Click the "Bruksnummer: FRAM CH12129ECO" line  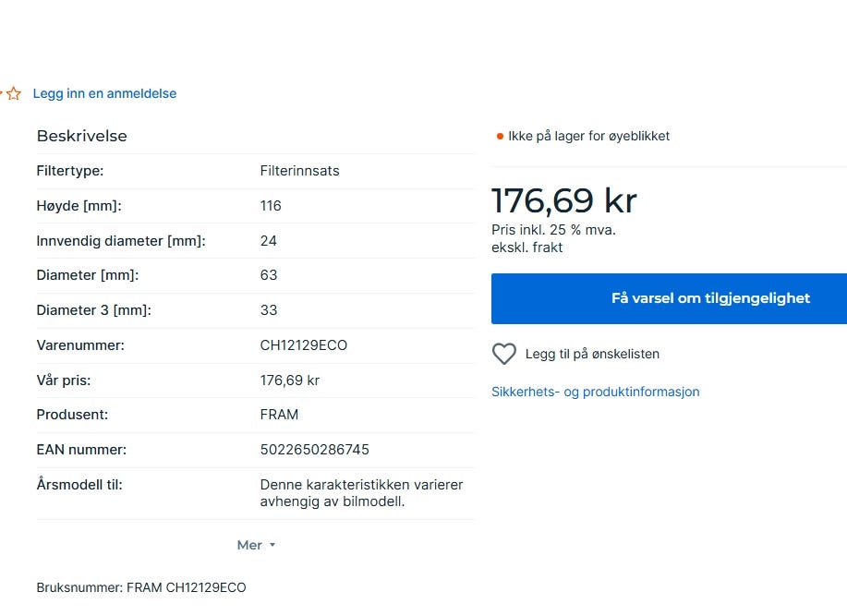[141, 587]
